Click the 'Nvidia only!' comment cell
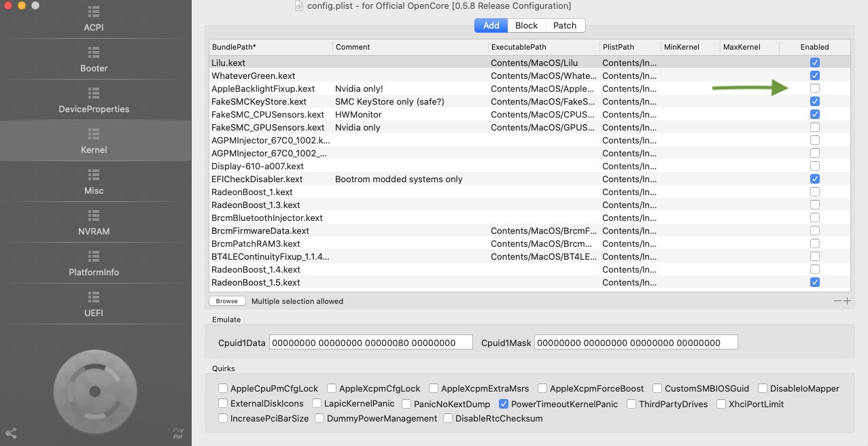Image resolution: width=868 pixels, height=446 pixels. coord(359,88)
